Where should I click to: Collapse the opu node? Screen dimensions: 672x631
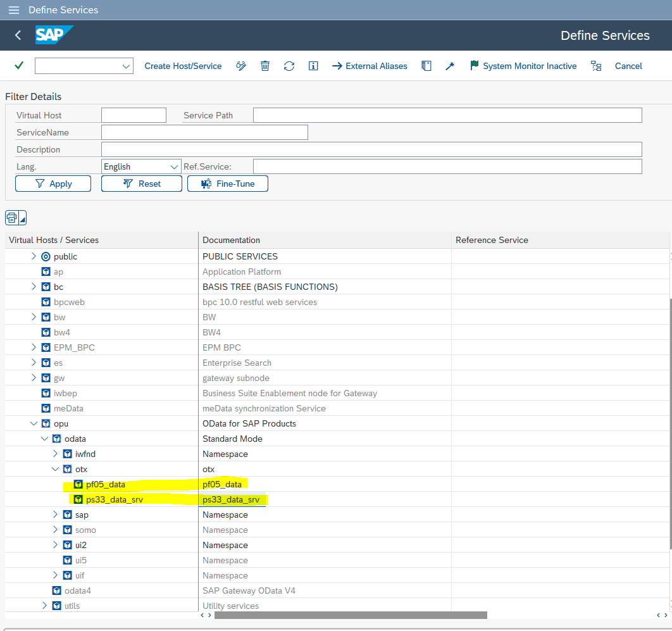click(34, 423)
